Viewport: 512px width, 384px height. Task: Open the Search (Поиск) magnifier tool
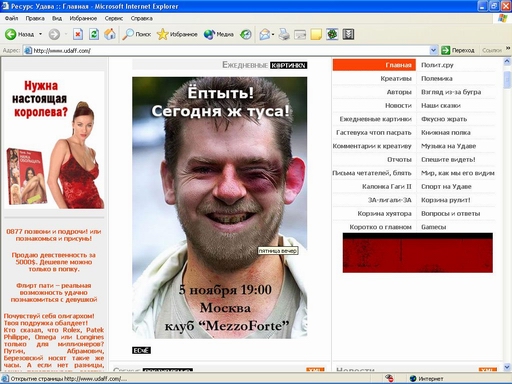[x=136, y=34]
